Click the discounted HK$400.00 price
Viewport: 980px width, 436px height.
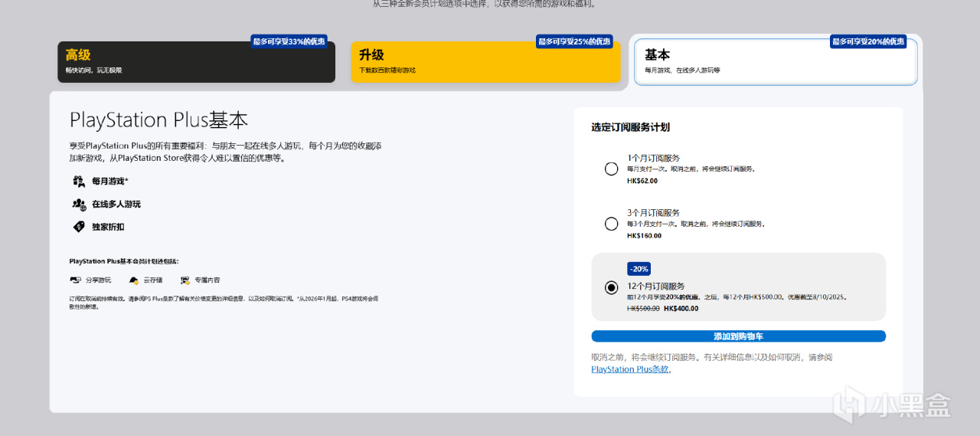point(681,308)
